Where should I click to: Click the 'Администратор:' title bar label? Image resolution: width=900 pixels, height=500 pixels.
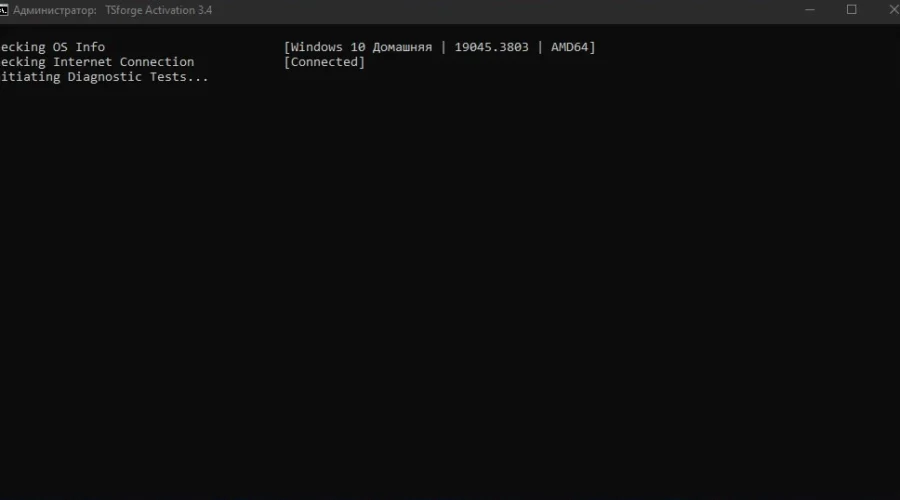(55, 10)
